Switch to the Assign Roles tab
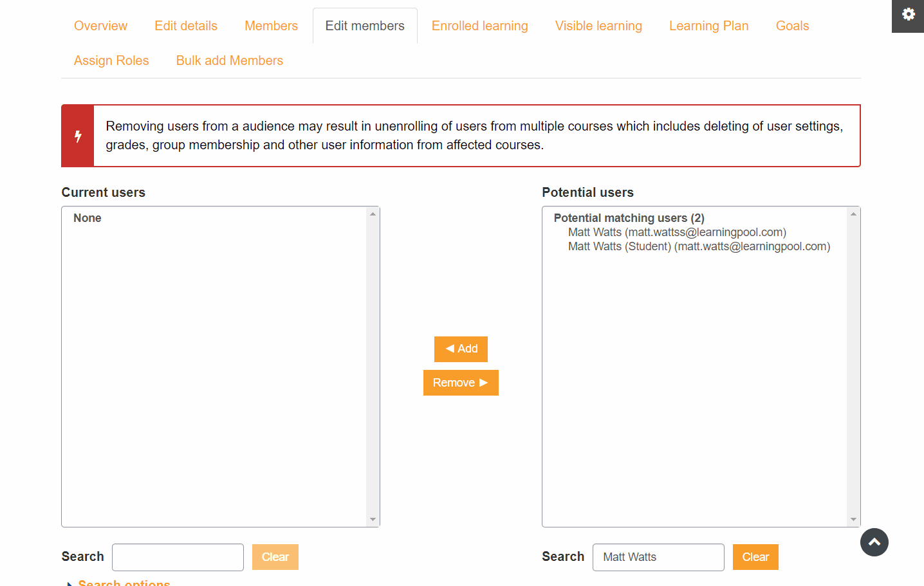This screenshot has width=924, height=586. [111, 60]
